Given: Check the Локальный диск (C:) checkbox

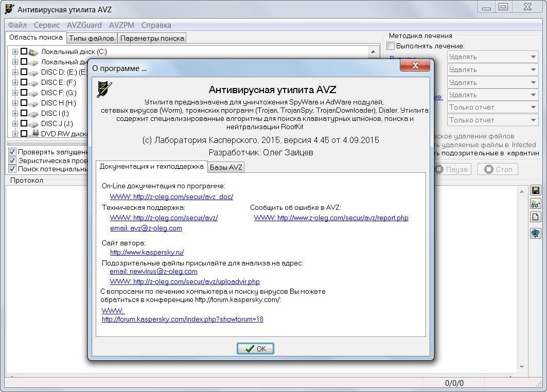Looking at the screenshot, I should coord(24,51).
